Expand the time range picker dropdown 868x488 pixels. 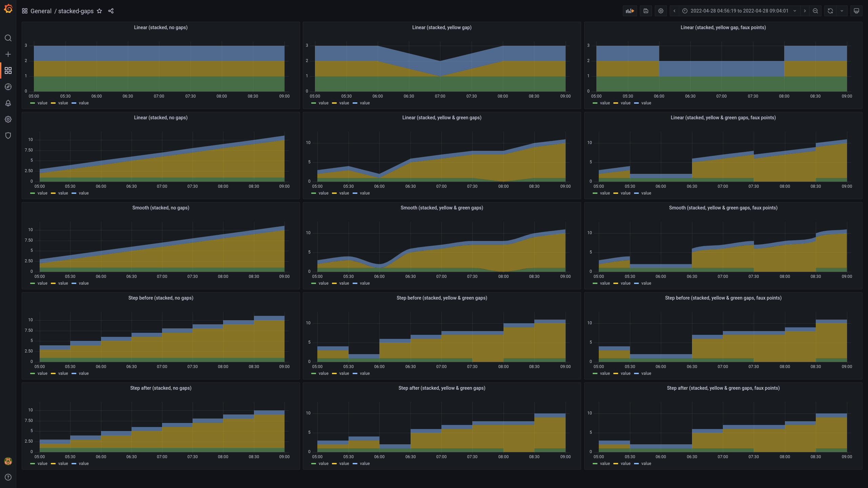795,11
